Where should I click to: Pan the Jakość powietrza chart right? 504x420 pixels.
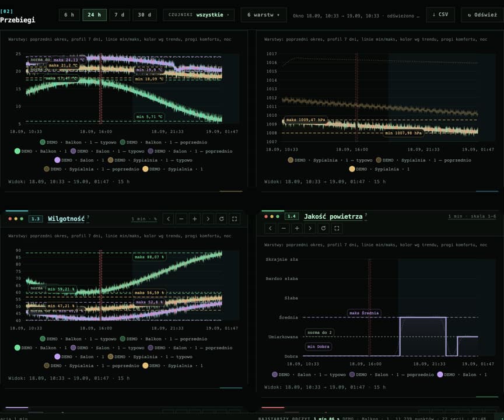310,228
